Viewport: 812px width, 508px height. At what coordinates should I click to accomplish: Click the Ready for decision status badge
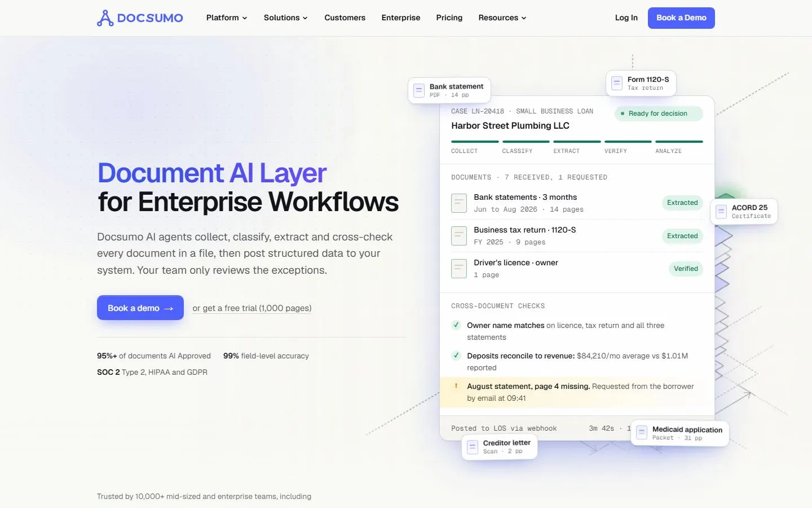(659, 113)
